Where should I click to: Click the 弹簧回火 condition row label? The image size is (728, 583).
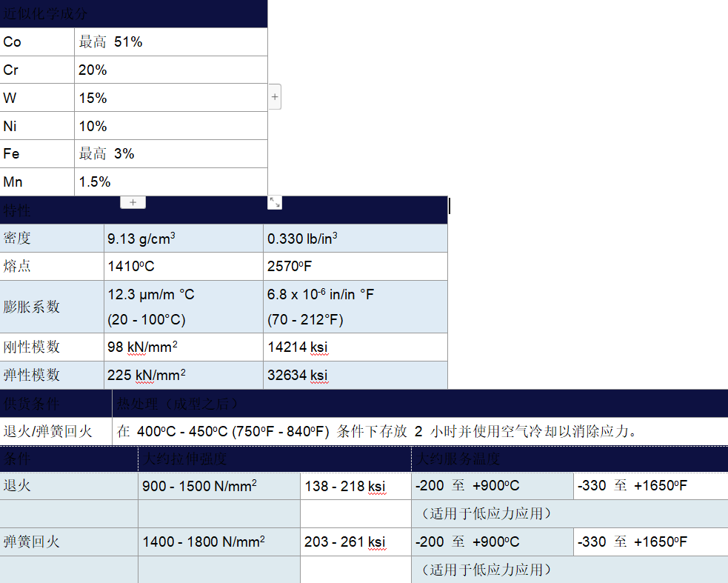[x=68, y=542]
